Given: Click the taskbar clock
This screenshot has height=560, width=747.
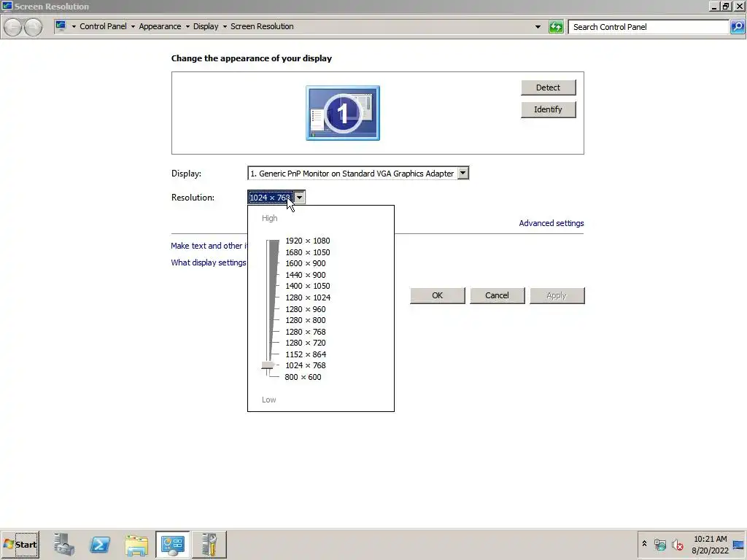Looking at the screenshot, I should (711, 545).
